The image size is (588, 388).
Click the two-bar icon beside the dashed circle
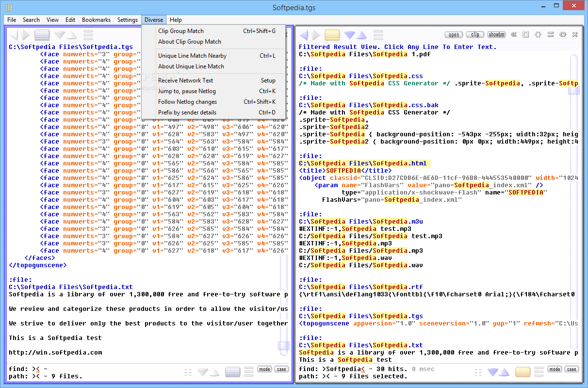tap(551, 34)
